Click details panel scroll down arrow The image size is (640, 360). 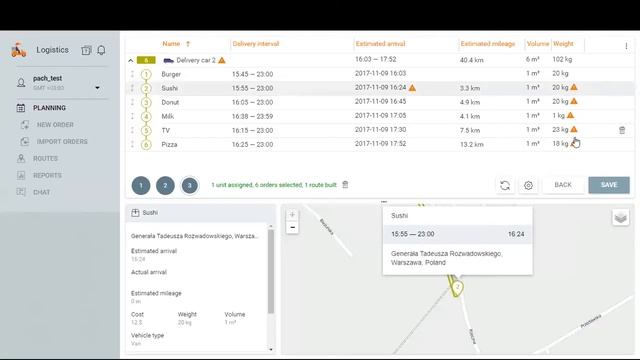pos(271,349)
